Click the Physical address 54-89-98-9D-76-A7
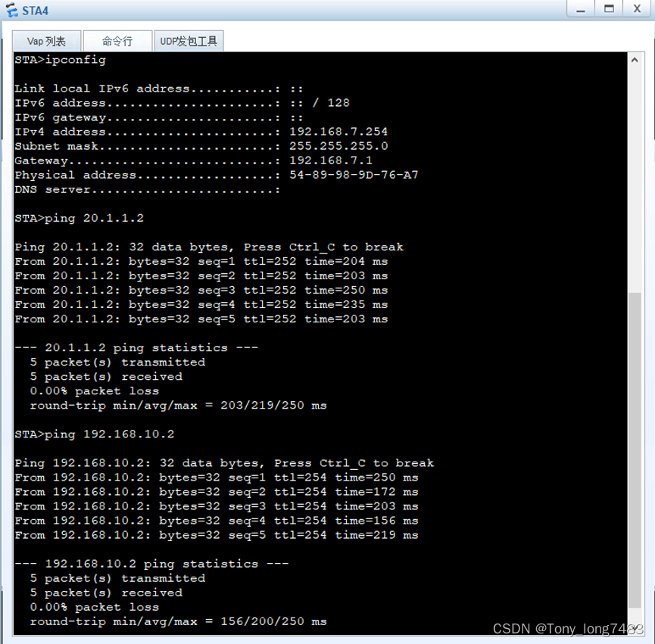This screenshot has height=644, width=655. click(354, 175)
